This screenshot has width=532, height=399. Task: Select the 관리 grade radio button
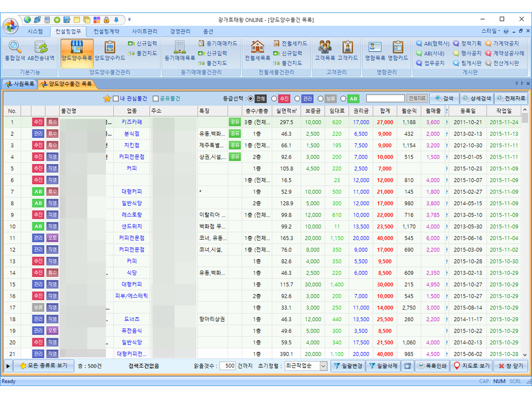[x=297, y=99]
